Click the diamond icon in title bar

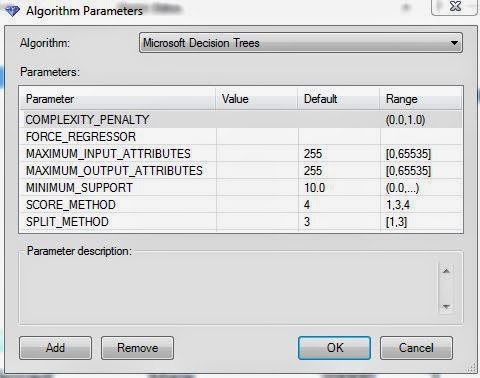point(12,10)
